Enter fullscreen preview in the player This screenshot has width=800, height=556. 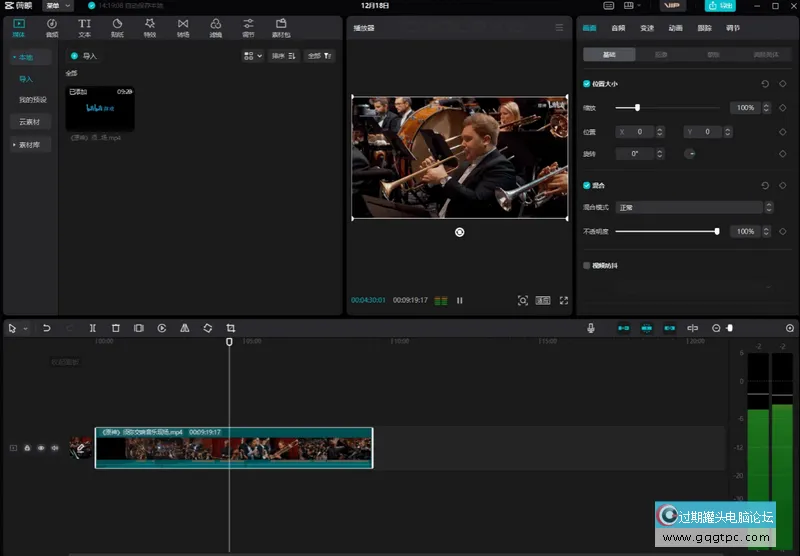(x=564, y=300)
